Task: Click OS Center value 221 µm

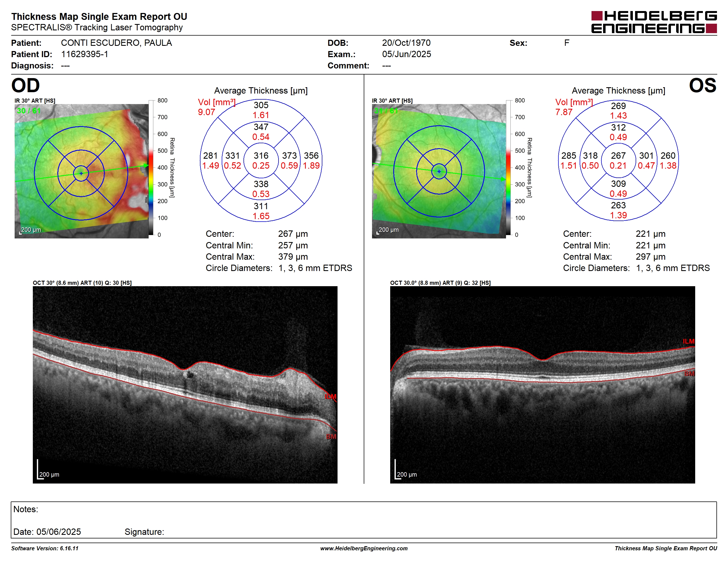Action: click(650, 234)
